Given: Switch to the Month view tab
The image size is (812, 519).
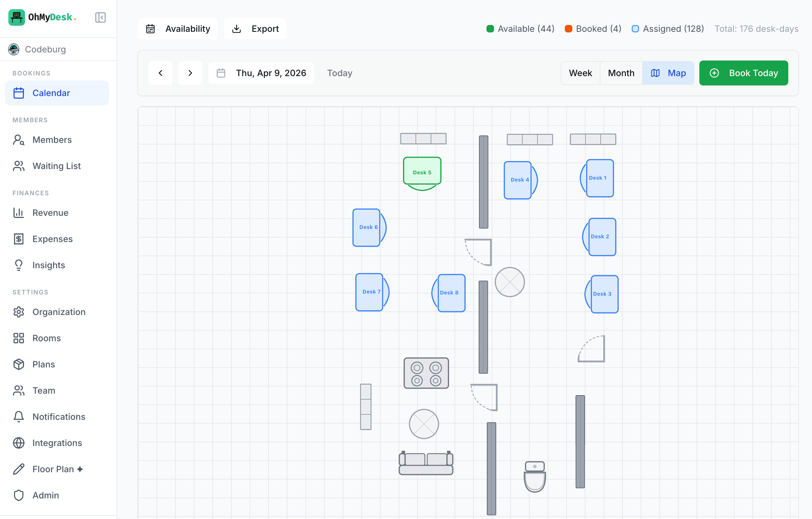Looking at the screenshot, I should pyautogui.click(x=621, y=73).
